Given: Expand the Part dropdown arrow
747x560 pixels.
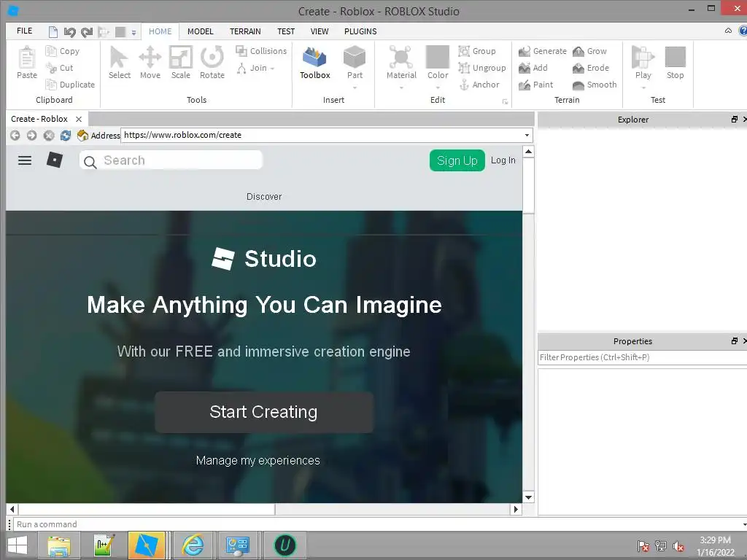Looking at the screenshot, I should click(355, 87).
